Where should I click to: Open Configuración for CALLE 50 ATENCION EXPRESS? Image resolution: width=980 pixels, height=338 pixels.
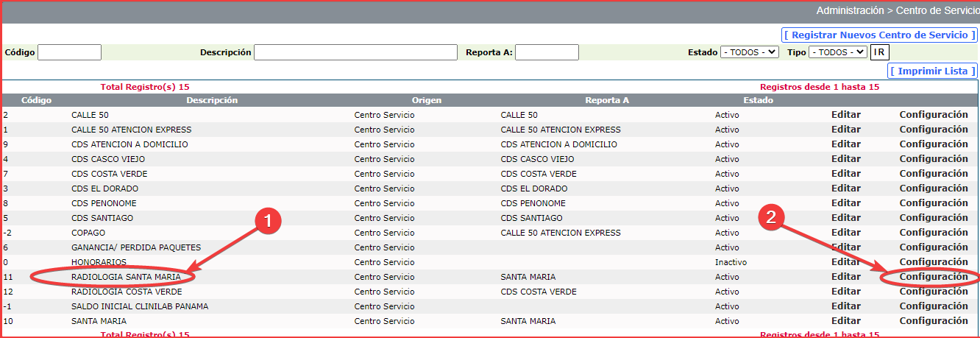pos(934,130)
